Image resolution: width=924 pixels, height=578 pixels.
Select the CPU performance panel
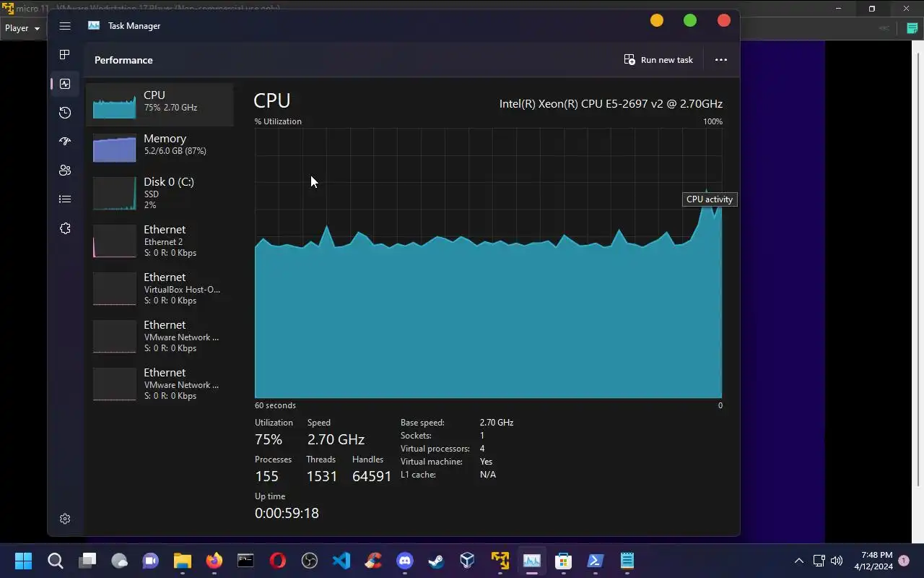[160, 105]
